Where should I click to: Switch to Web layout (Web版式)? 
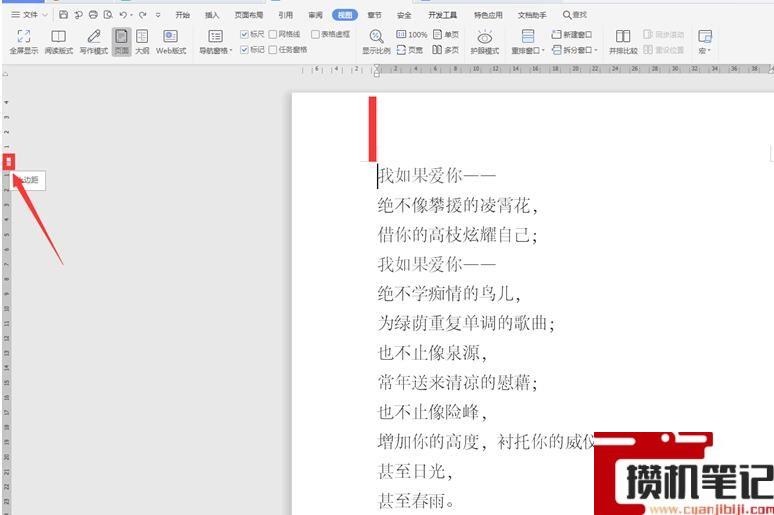tap(171, 41)
